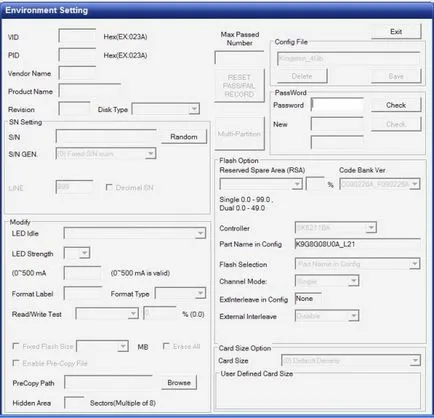The image size is (434, 418).
Task: Click Check next to Password field
Action: pos(396,105)
